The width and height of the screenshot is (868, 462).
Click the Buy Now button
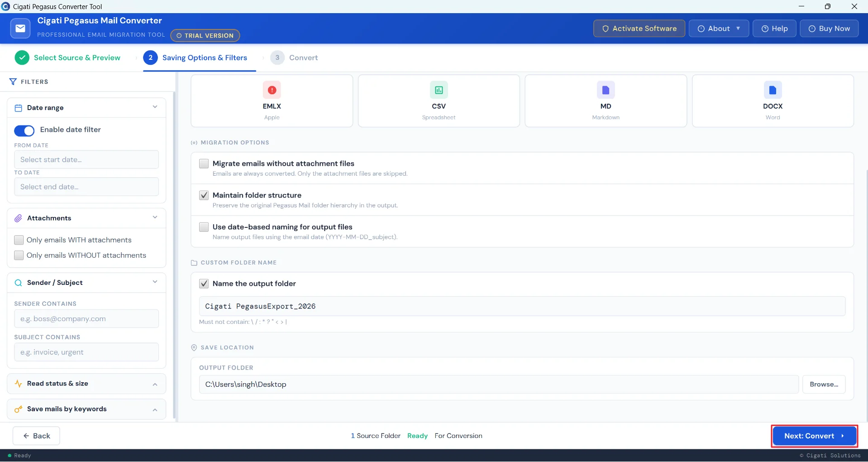pyautogui.click(x=829, y=29)
